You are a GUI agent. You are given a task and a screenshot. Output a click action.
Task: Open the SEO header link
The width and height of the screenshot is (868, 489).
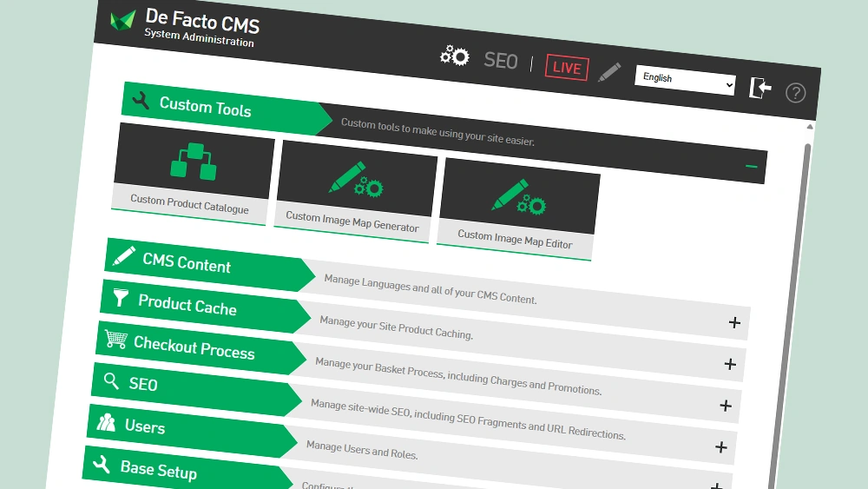coord(501,61)
